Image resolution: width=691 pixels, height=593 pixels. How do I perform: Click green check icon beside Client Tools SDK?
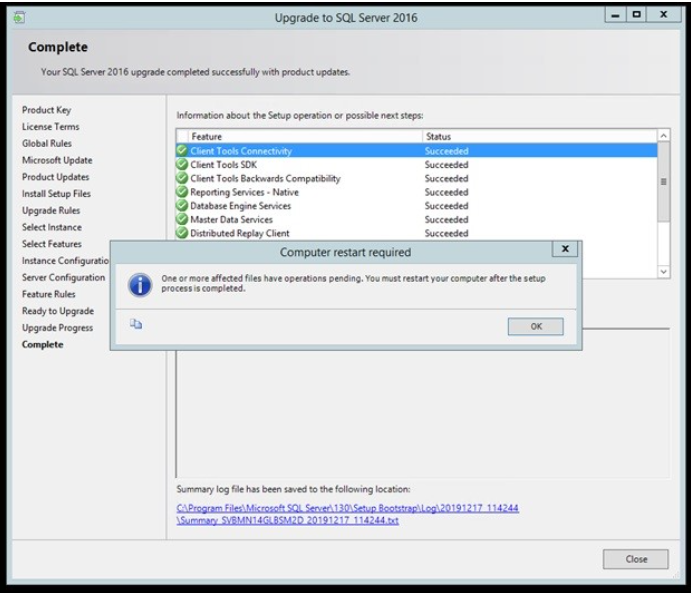point(182,164)
